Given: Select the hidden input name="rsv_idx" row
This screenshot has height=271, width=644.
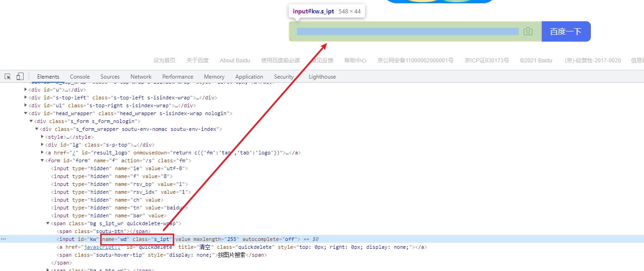Looking at the screenshot, I should click(x=121, y=192).
